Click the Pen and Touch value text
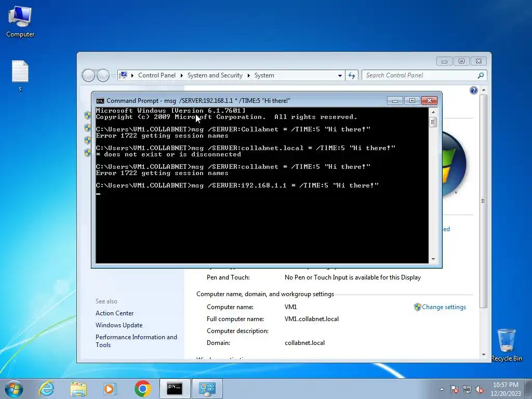Viewport: 532px width, 399px height. point(353,277)
